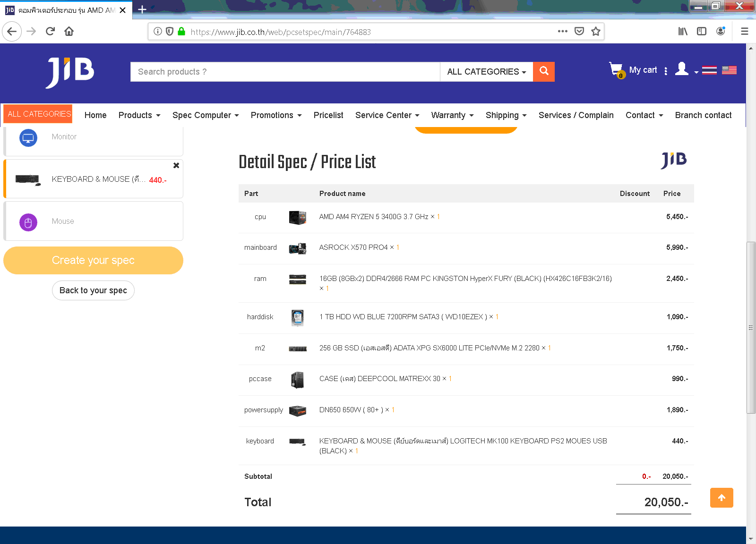Click in the Search products field
Screen dimensions: 756x544
[285, 72]
